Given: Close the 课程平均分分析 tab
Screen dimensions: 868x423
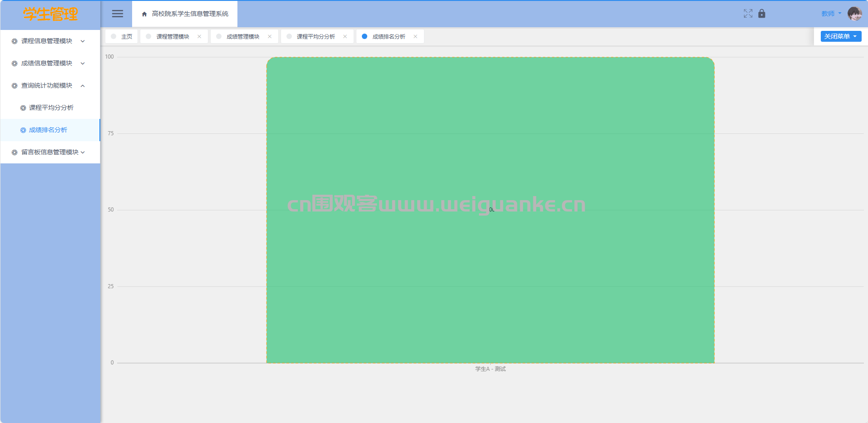Looking at the screenshot, I should click(x=345, y=37).
